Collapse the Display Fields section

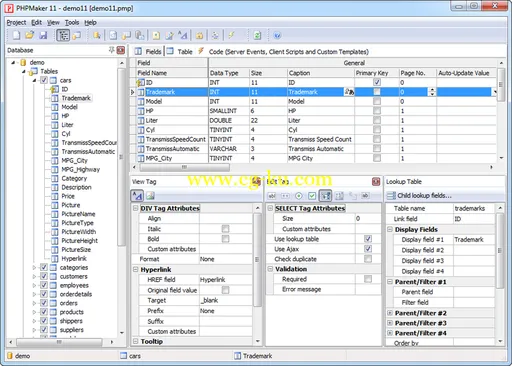point(390,229)
